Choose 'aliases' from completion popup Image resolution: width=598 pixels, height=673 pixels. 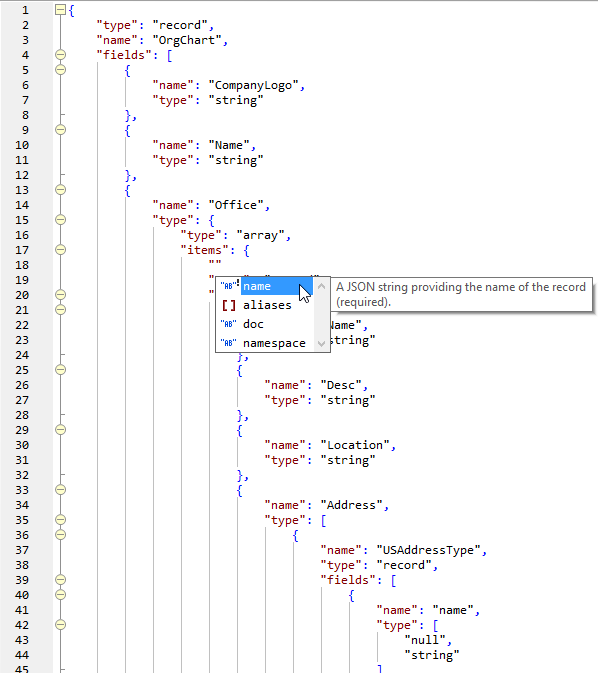tap(266, 305)
